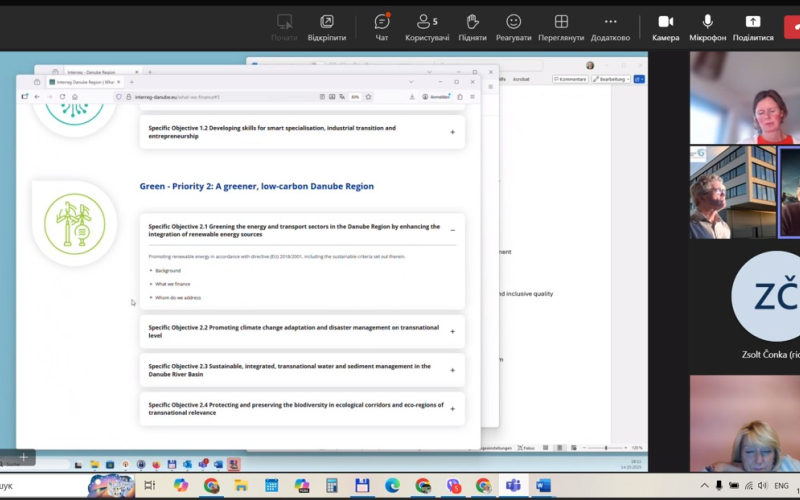Open the "What we finance" link
This screenshot has height=500, width=800.
click(172, 284)
